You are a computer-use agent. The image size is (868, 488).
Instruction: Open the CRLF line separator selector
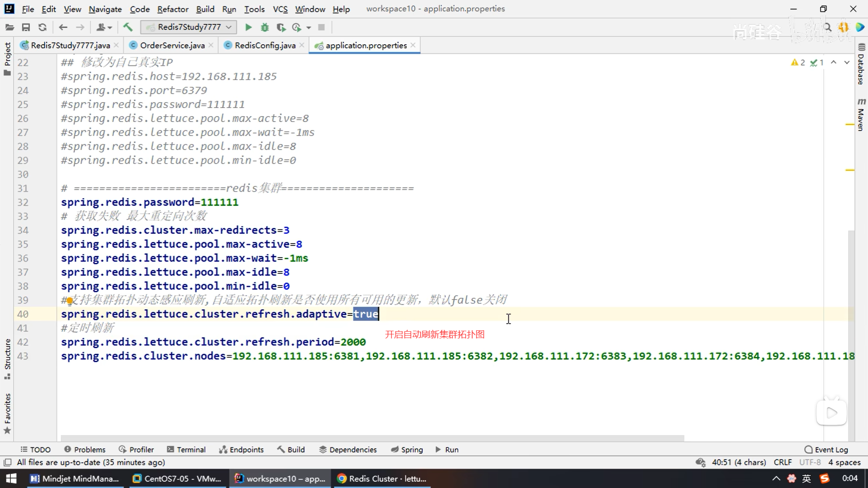(782, 462)
